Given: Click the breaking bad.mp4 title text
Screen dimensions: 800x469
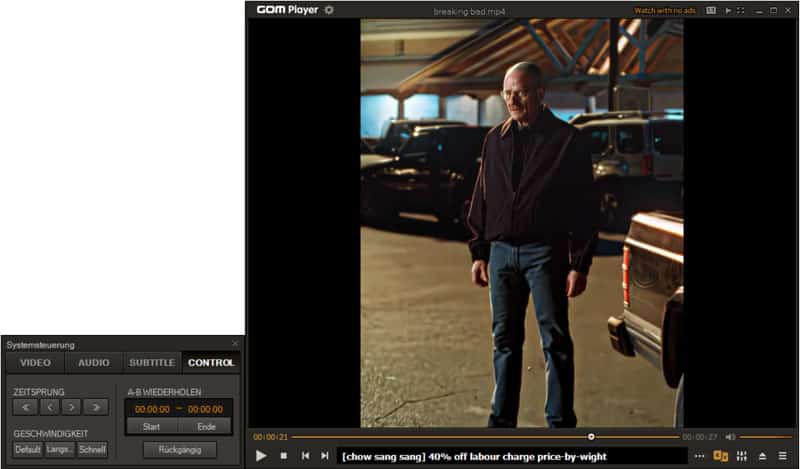Looking at the screenshot, I should click(x=469, y=11).
